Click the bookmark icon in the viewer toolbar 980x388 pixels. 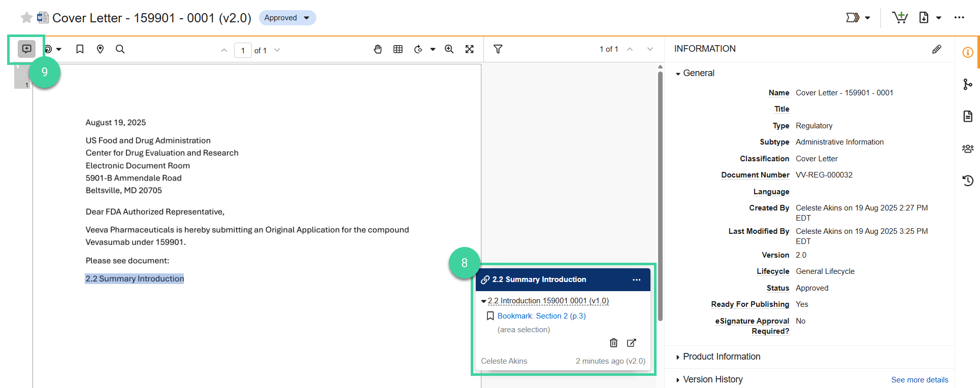[80, 49]
